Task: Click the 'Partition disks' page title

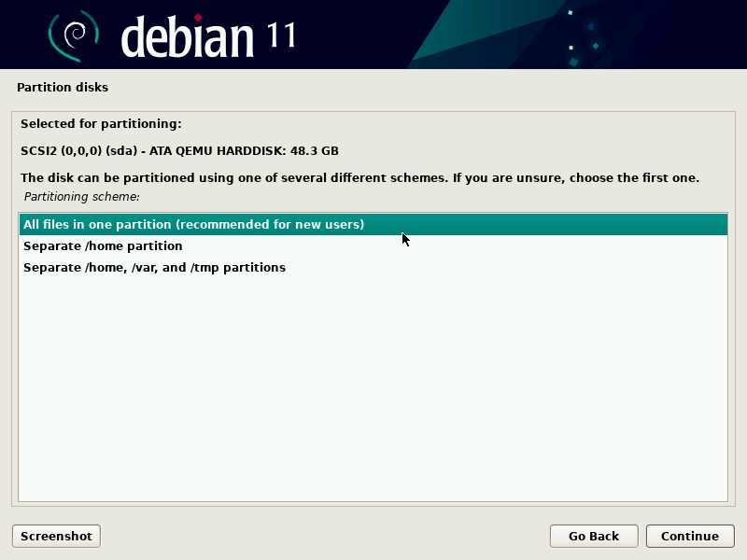Action: pyautogui.click(x=63, y=87)
